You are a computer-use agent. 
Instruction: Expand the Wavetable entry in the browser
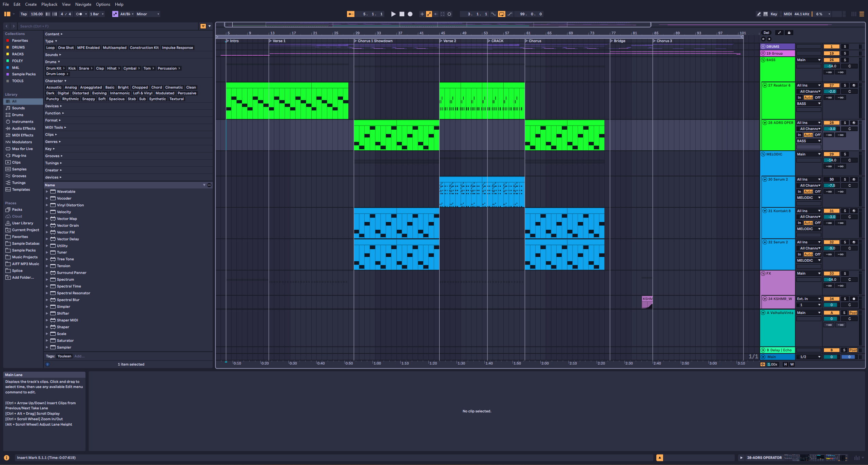[x=47, y=191]
